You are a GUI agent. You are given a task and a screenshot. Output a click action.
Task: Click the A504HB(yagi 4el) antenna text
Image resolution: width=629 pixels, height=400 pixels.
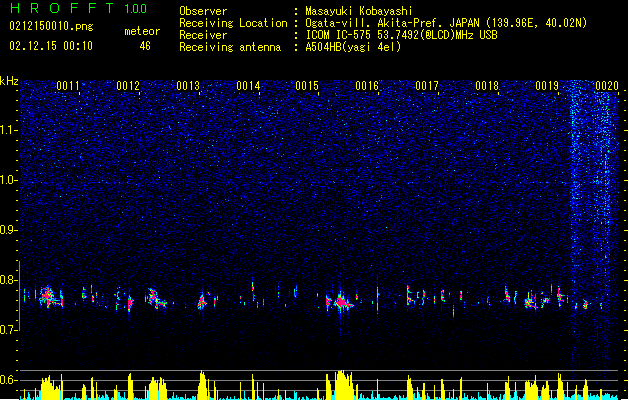pos(353,47)
